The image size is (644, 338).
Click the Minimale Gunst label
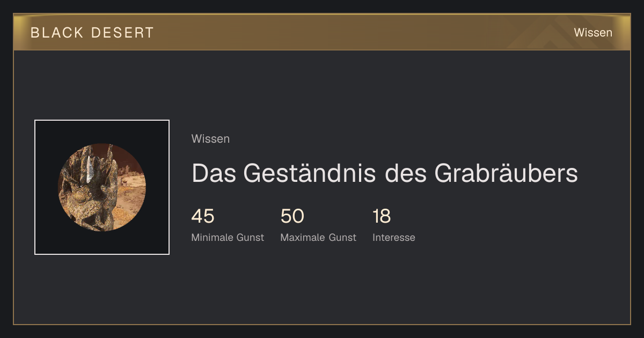tap(228, 238)
